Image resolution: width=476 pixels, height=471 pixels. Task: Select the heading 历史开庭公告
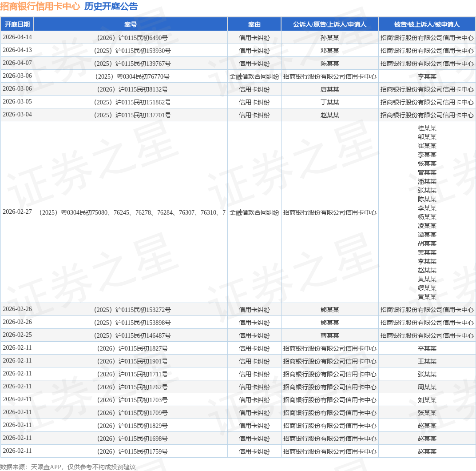coord(111,6)
